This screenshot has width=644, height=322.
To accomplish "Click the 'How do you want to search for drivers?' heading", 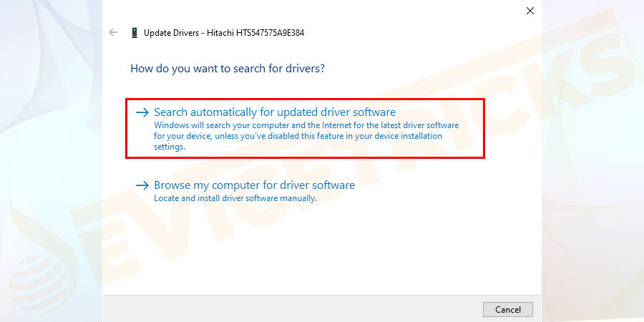I will [x=228, y=68].
